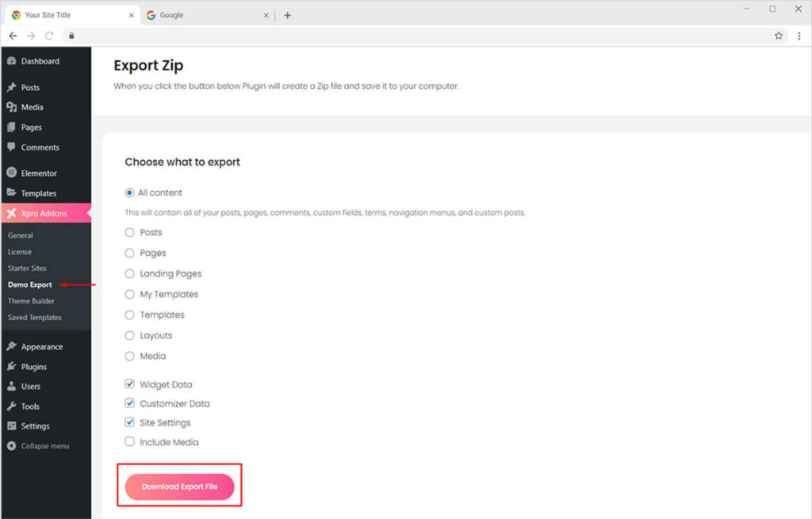Screen dimensions: 812x519
Task: Click the Download Export File button
Action: point(179,487)
